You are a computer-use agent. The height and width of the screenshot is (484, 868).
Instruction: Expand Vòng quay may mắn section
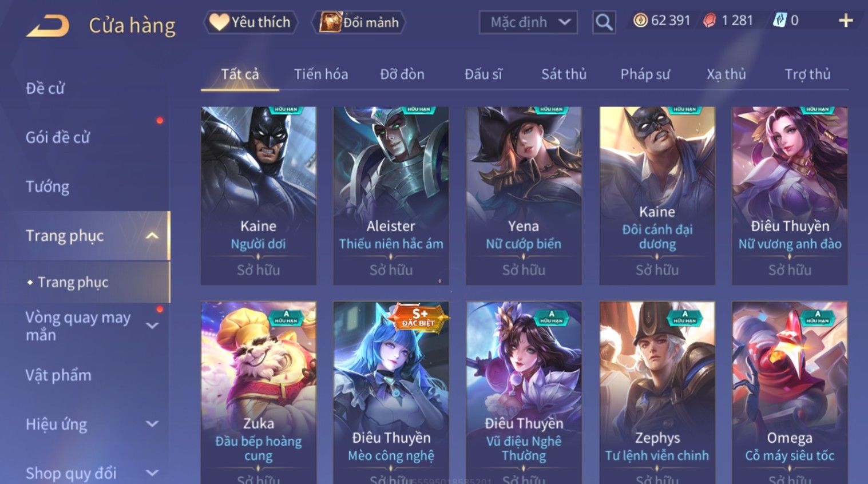click(x=152, y=326)
